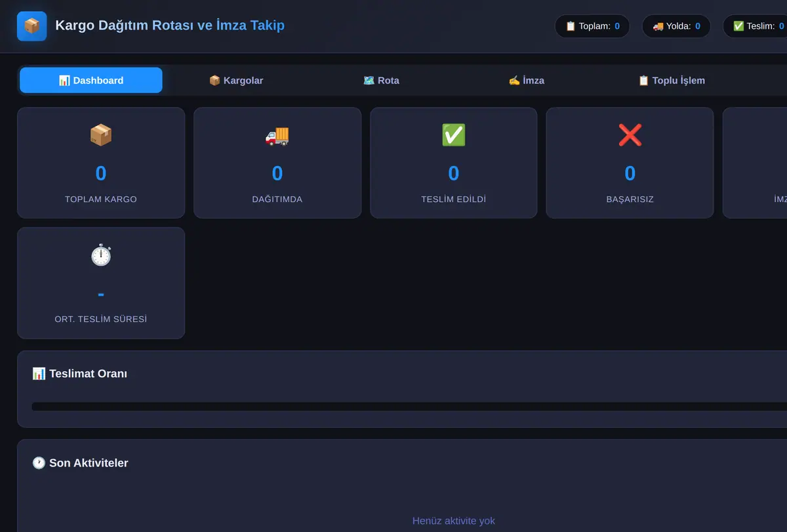Click the green check icon on Teslim Edildi card
This screenshot has height=532, width=787.
454,135
